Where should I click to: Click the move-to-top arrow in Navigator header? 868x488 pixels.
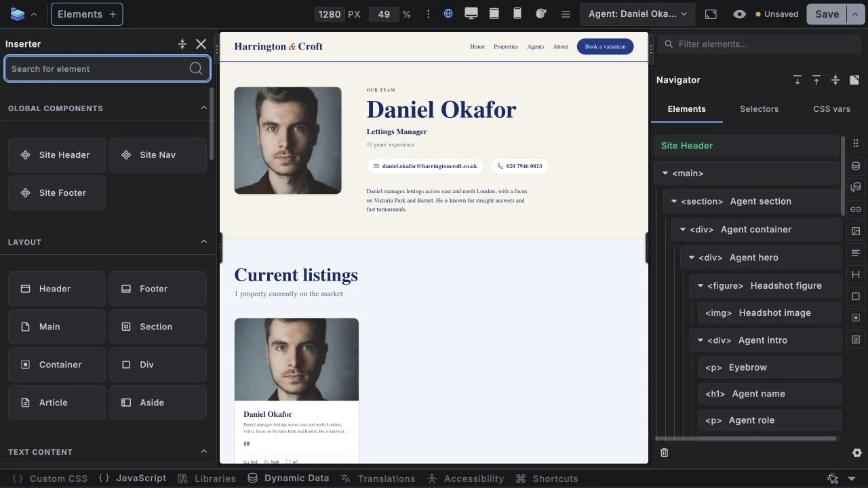point(816,80)
